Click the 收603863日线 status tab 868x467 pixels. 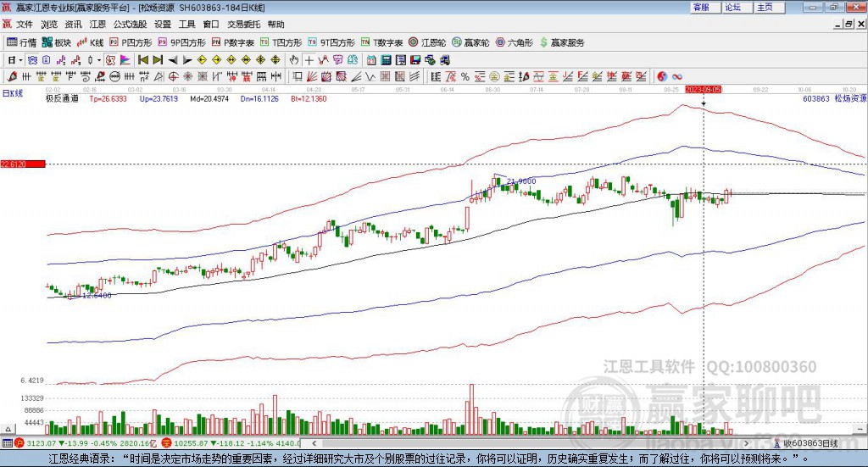click(806, 443)
